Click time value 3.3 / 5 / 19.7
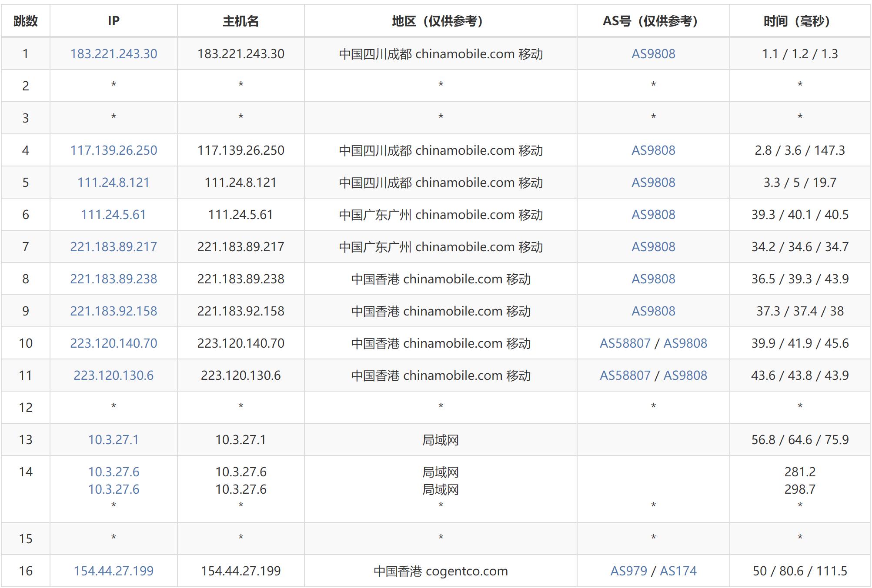Screen dimensions: 872x588 800,183
